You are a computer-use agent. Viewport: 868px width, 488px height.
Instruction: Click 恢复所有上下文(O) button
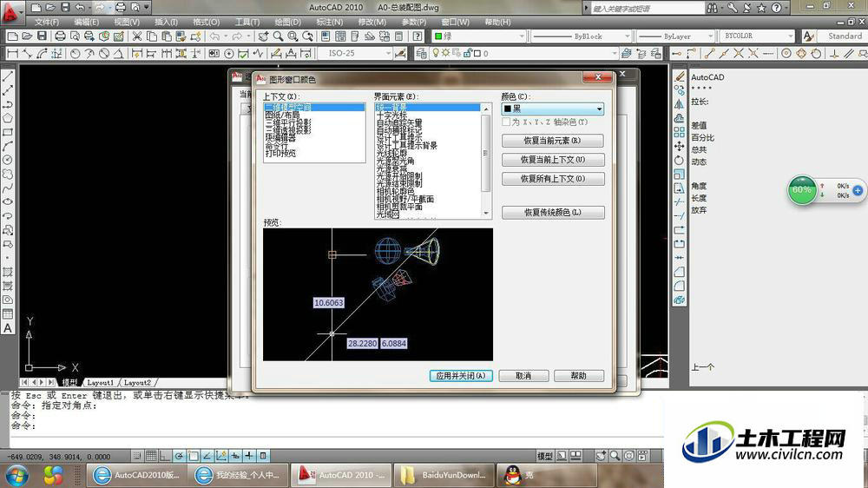point(552,178)
